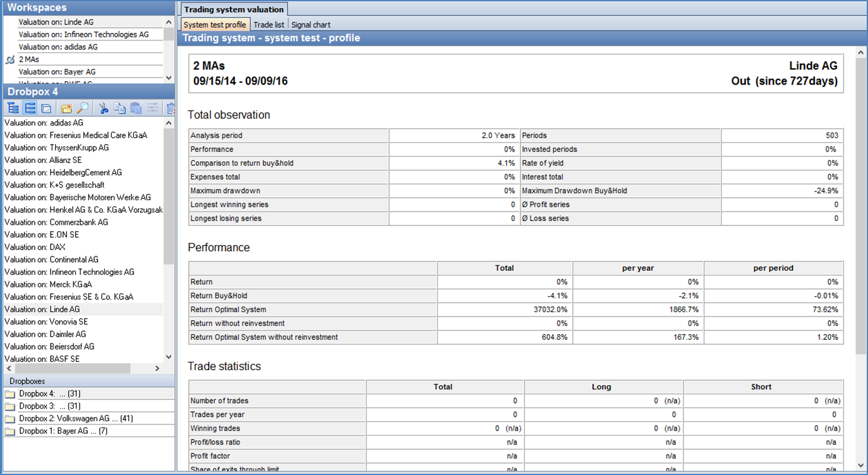Select Valuation on: DAX in list
868x475 pixels.
pyautogui.click(x=35, y=247)
